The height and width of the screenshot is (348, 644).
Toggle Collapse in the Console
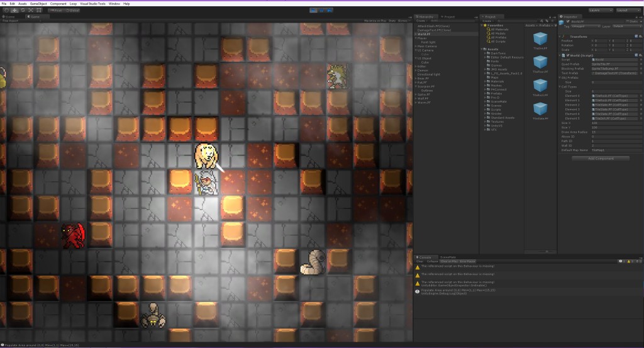(433, 261)
